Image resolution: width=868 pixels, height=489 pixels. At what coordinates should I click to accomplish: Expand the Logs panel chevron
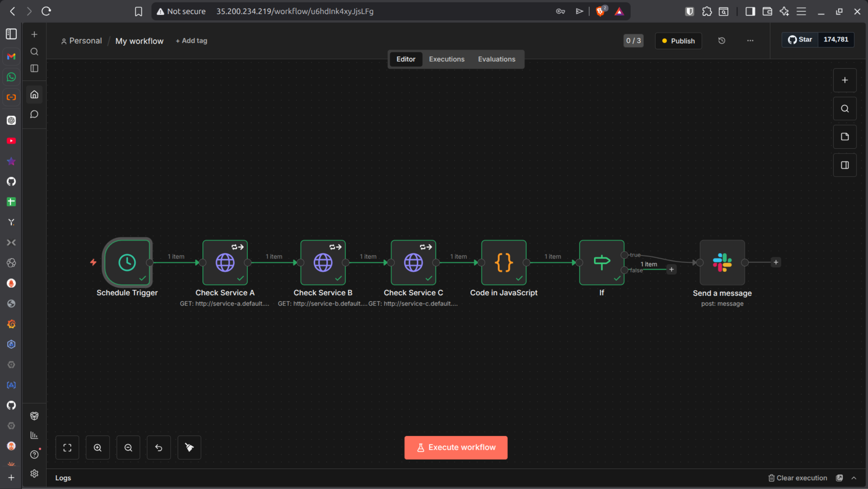(x=854, y=478)
